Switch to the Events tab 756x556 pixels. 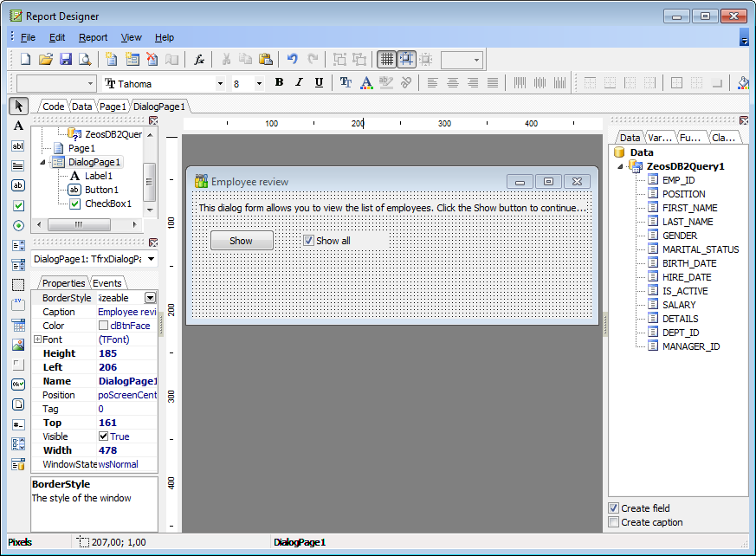point(107,283)
